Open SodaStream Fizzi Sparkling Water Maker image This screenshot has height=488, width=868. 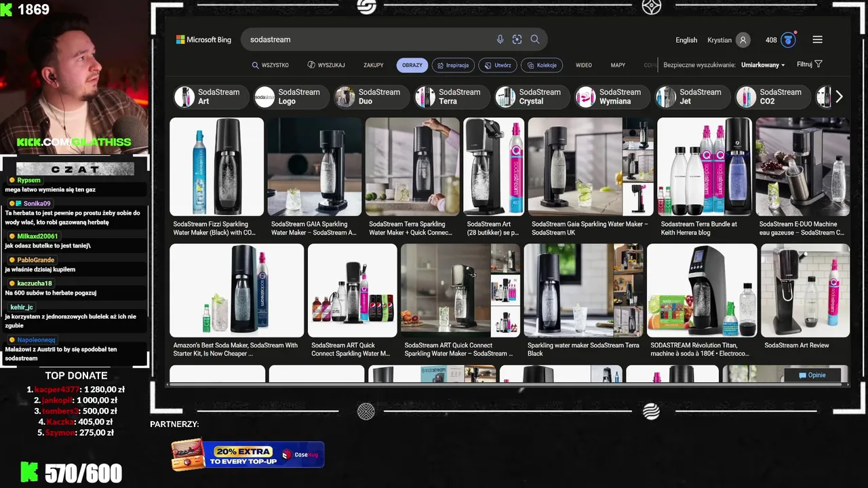point(216,167)
